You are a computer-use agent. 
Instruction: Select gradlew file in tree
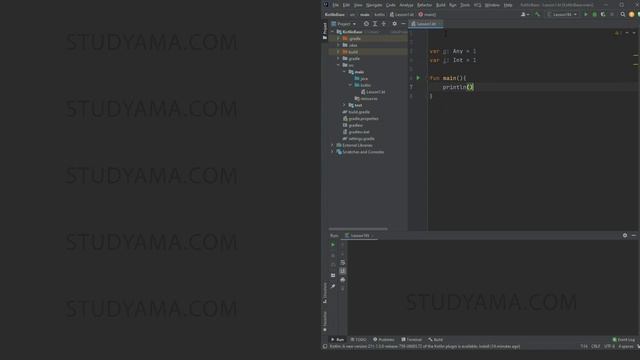pyautogui.click(x=353, y=125)
